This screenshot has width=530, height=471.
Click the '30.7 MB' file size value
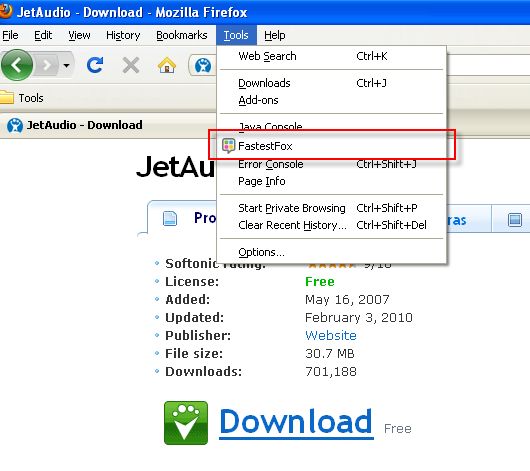(330, 354)
